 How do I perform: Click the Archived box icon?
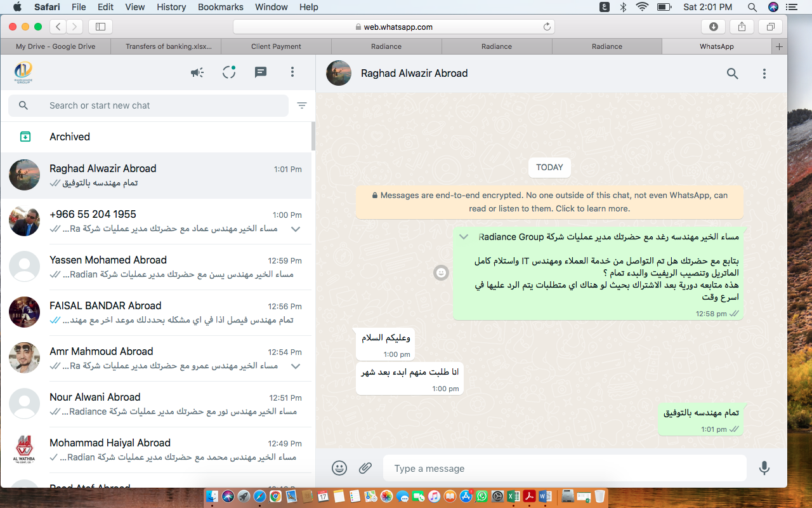(x=25, y=137)
